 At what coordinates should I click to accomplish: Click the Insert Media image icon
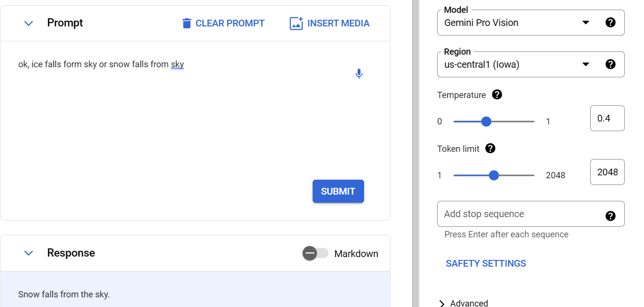click(x=296, y=23)
